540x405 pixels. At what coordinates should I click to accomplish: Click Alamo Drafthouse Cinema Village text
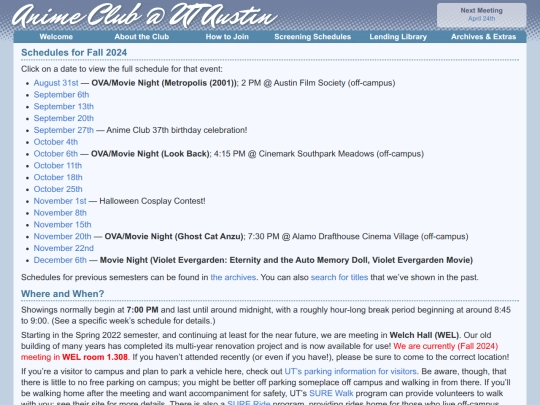355,237
